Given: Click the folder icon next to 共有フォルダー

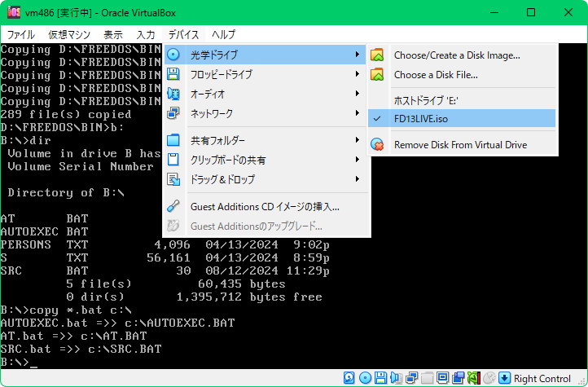Looking at the screenshot, I should tap(173, 140).
